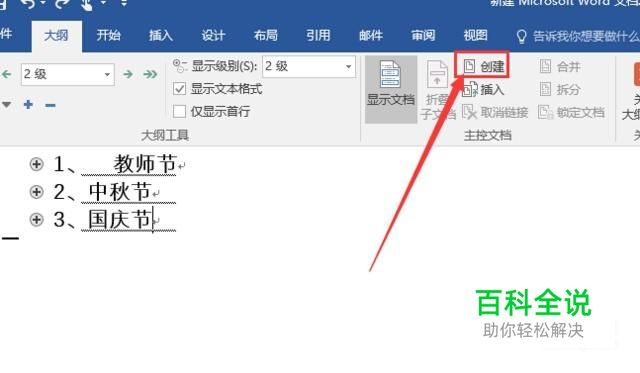Click the left green promote arrow
Screen dimensions: 640x373
[6, 74]
